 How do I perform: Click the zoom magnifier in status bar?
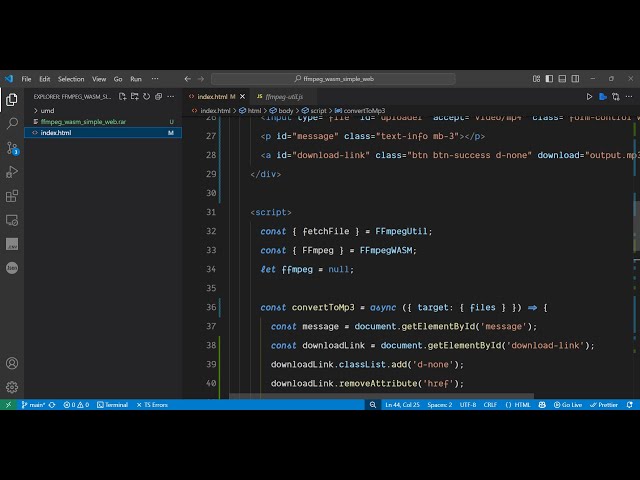(373, 404)
